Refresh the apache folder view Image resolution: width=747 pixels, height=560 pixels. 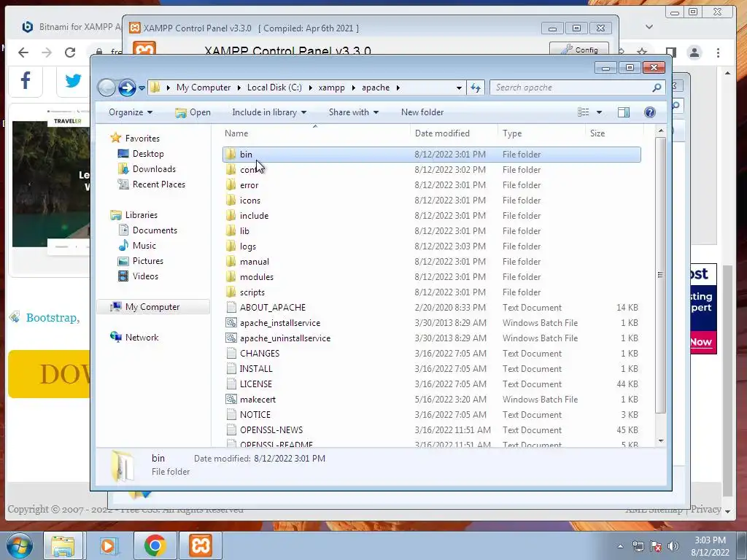click(476, 87)
